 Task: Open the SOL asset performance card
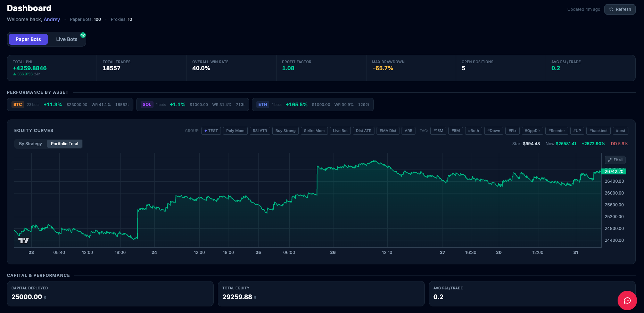tap(192, 105)
